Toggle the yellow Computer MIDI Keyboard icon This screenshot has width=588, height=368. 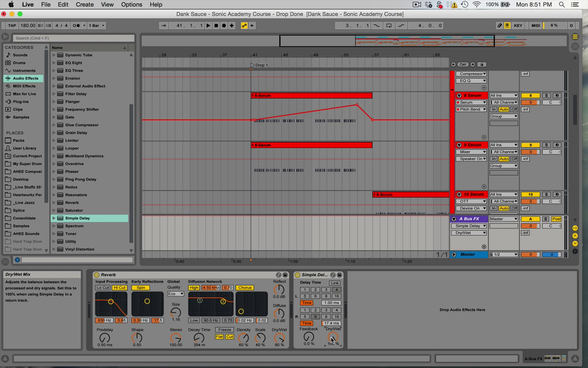pos(507,25)
